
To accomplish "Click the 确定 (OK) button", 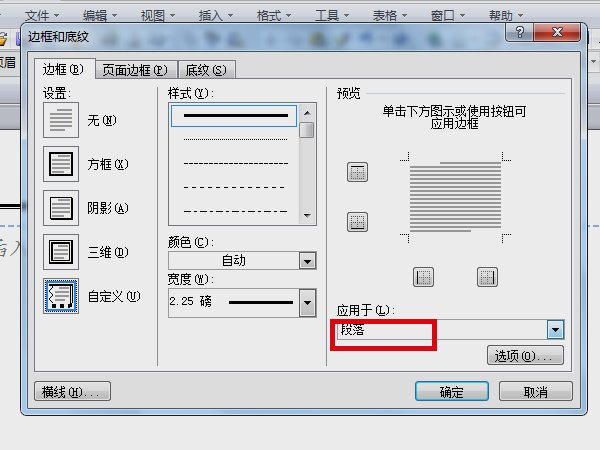I will click(x=452, y=391).
